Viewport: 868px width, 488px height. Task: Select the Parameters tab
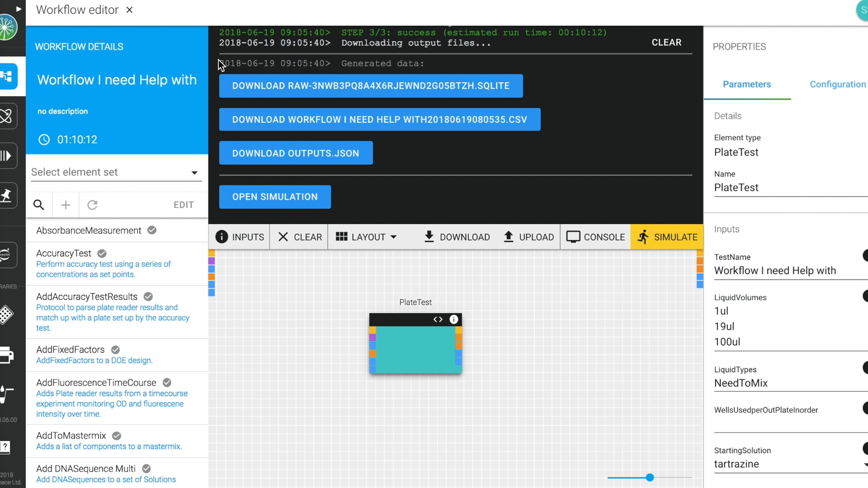746,84
